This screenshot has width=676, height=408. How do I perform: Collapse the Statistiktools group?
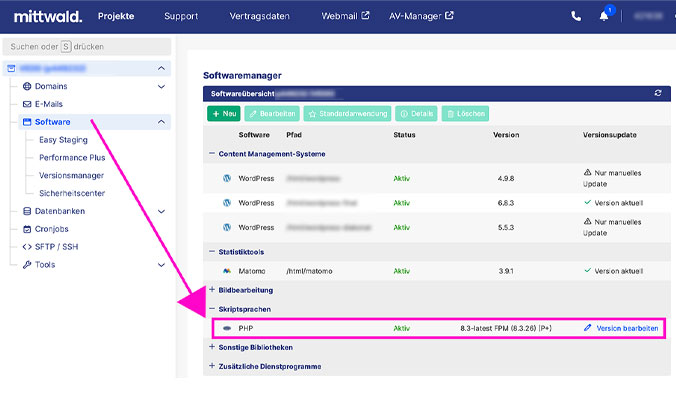point(212,251)
